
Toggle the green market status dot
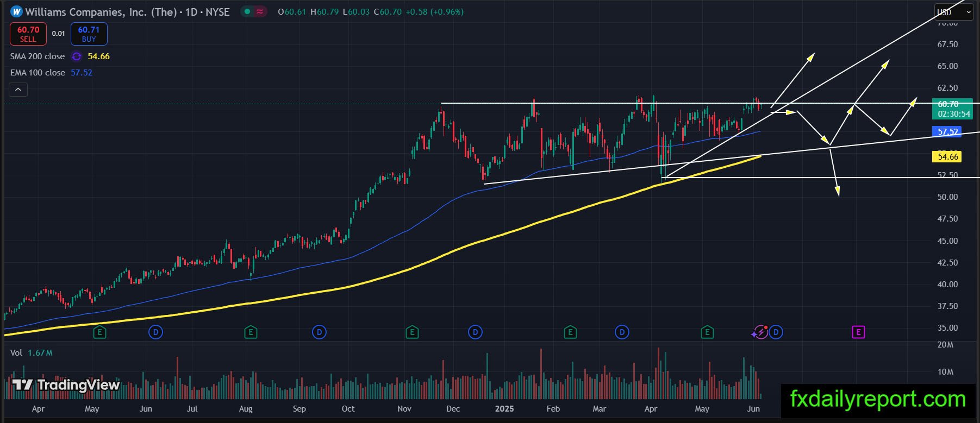247,11
